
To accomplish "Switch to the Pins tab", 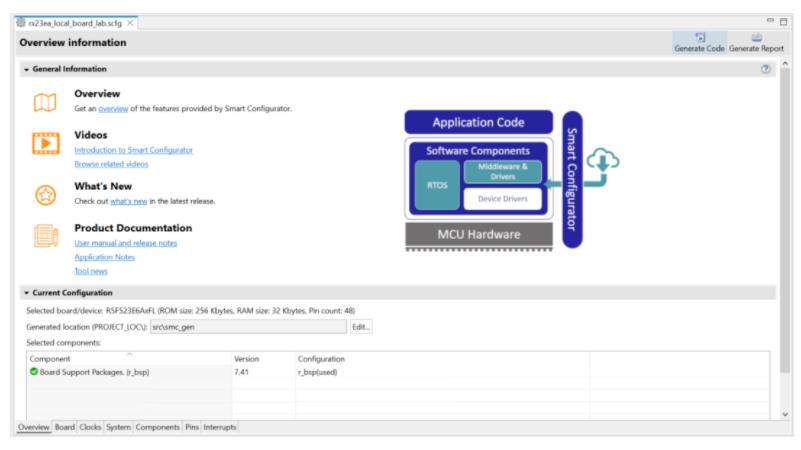I will [192, 427].
